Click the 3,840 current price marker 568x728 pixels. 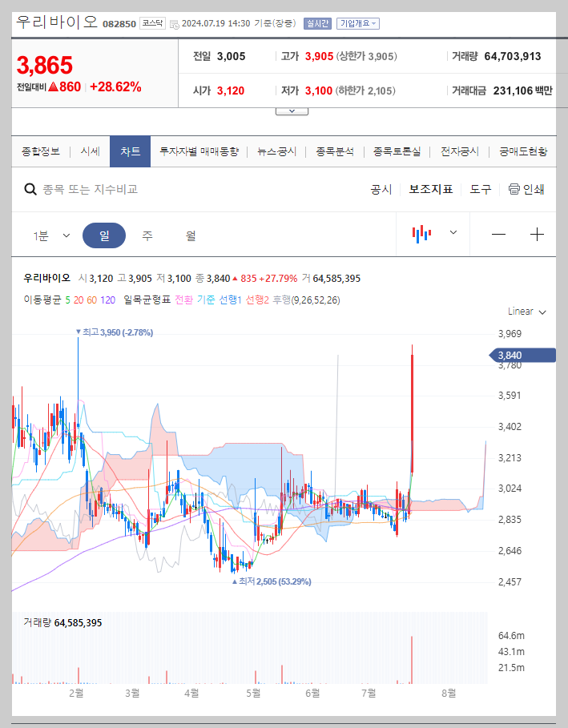(x=522, y=356)
